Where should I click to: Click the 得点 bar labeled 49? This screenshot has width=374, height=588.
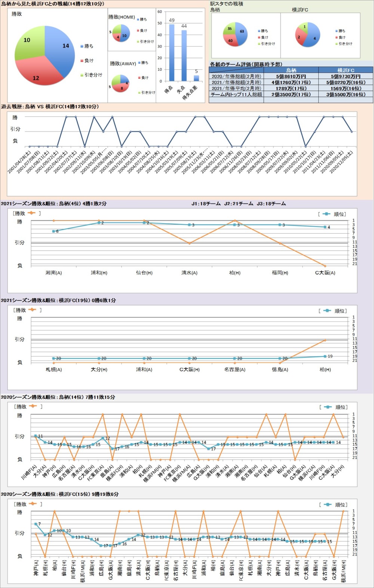coord(172,52)
